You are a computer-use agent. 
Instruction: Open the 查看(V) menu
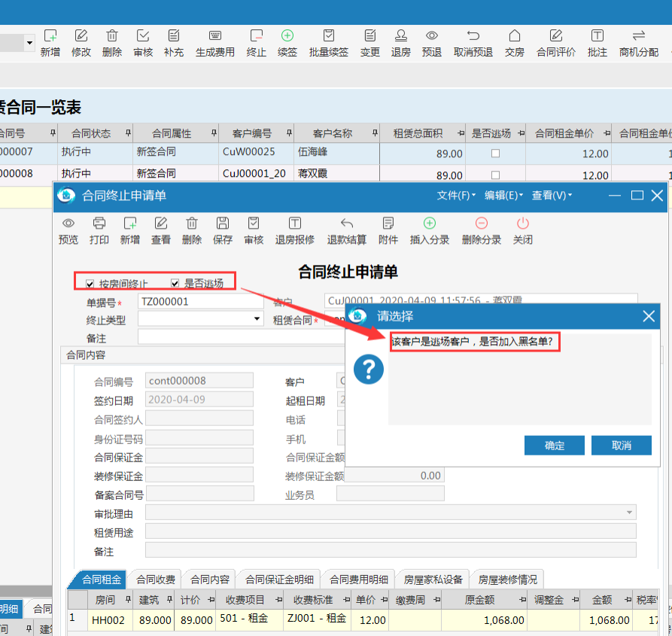(x=552, y=196)
